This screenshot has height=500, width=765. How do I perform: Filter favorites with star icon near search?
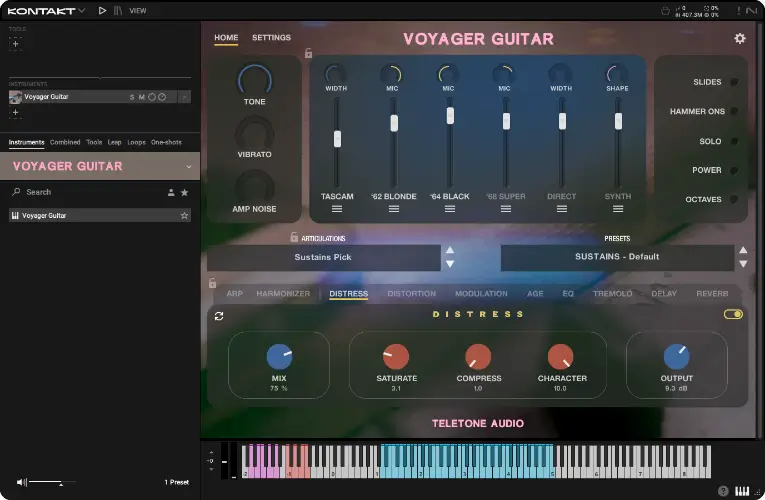(184, 193)
